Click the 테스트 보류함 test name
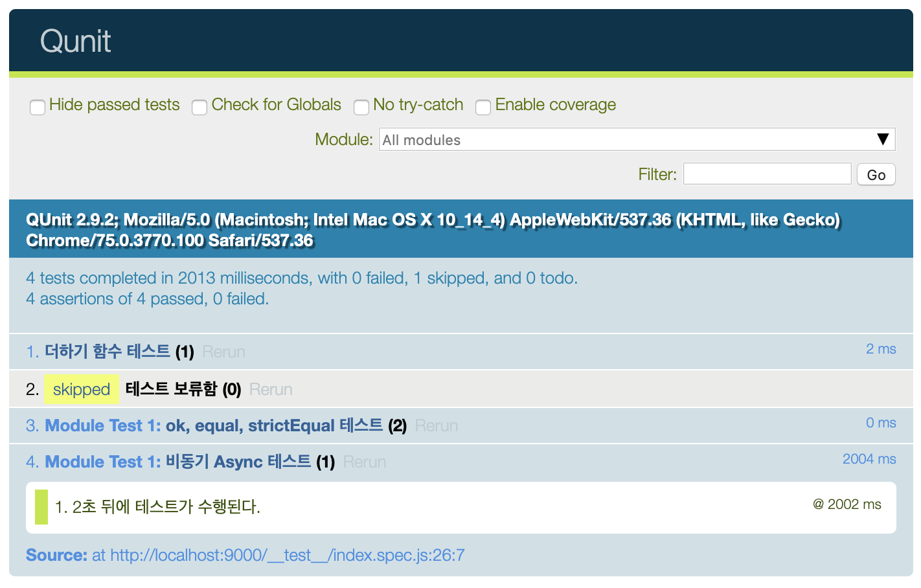The height and width of the screenshot is (588, 921). pyautogui.click(x=171, y=389)
